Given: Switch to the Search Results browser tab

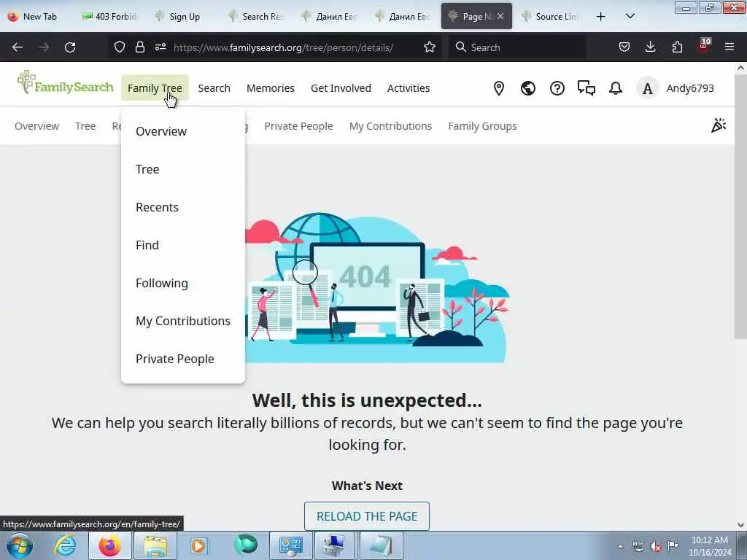Looking at the screenshot, I should [x=258, y=17].
